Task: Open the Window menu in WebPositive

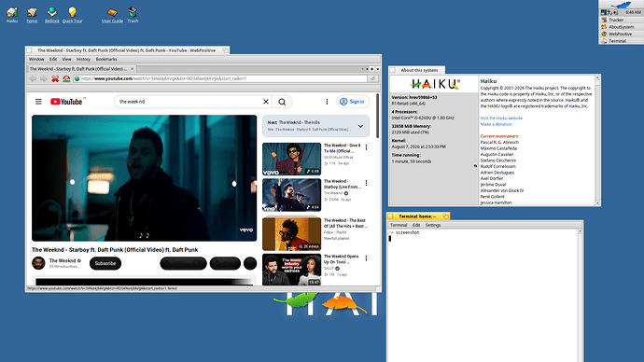Action: tap(36, 60)
